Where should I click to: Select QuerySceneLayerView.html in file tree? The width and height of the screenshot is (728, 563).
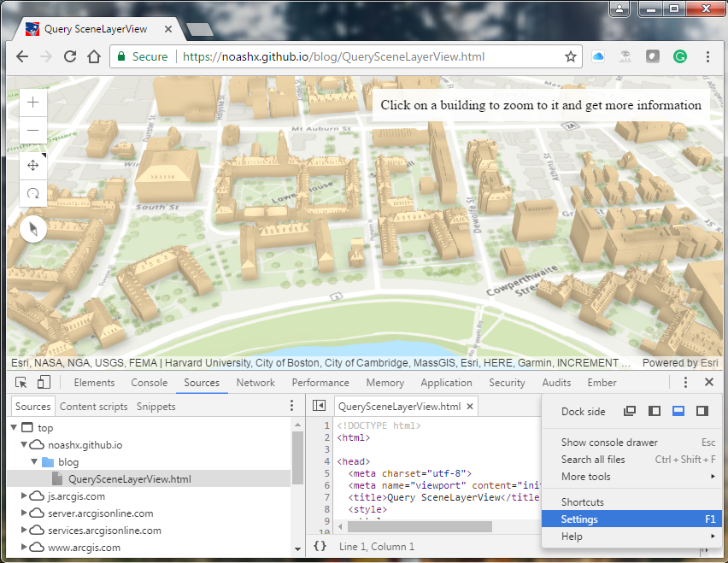coord(149,479)
